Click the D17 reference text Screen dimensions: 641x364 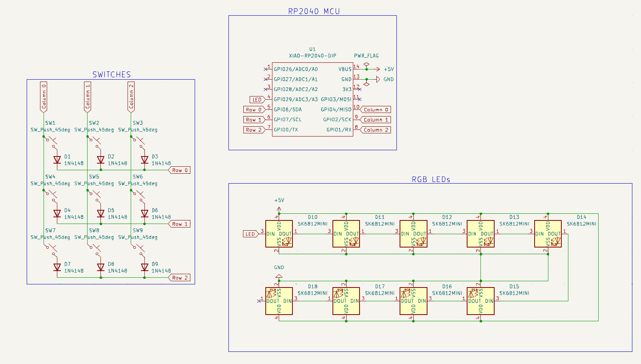(x=380, y=286)
